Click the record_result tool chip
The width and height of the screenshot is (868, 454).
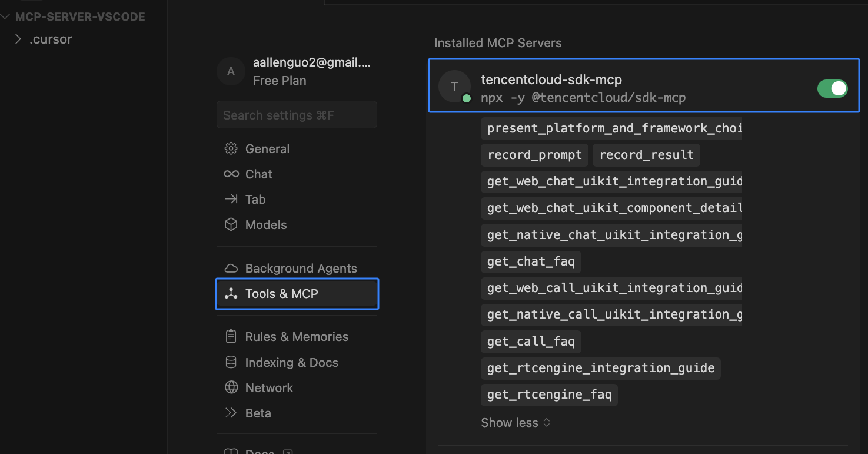coord(646,155)
